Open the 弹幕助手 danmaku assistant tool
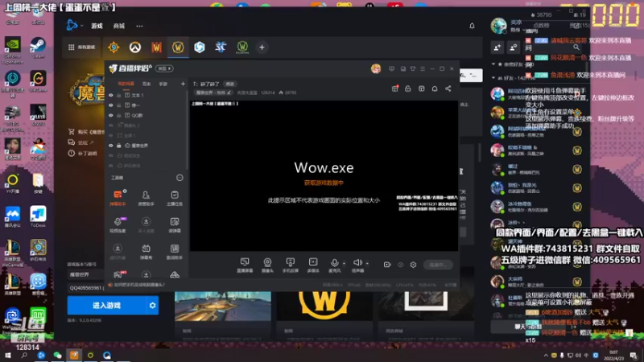 point(118,197)
